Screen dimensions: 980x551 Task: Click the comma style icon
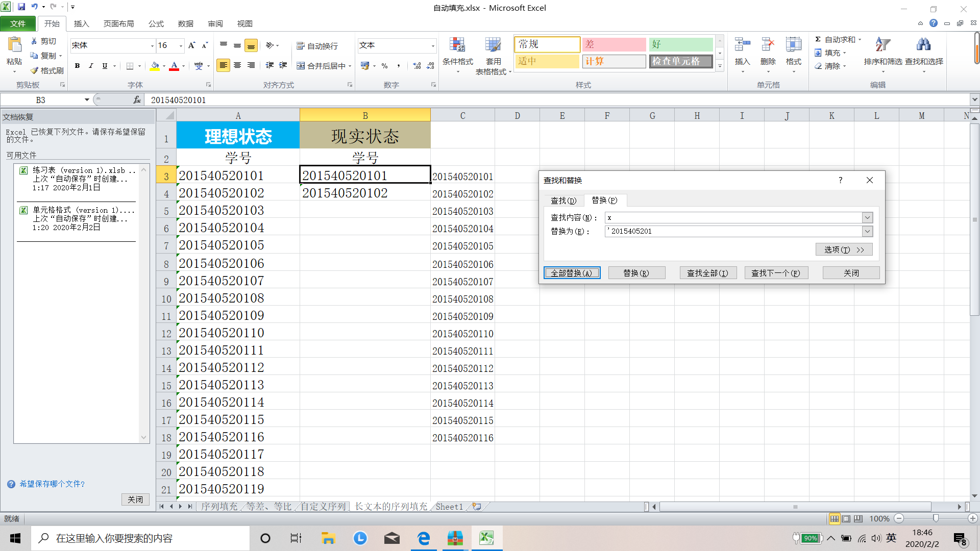[x=398, y=66]
